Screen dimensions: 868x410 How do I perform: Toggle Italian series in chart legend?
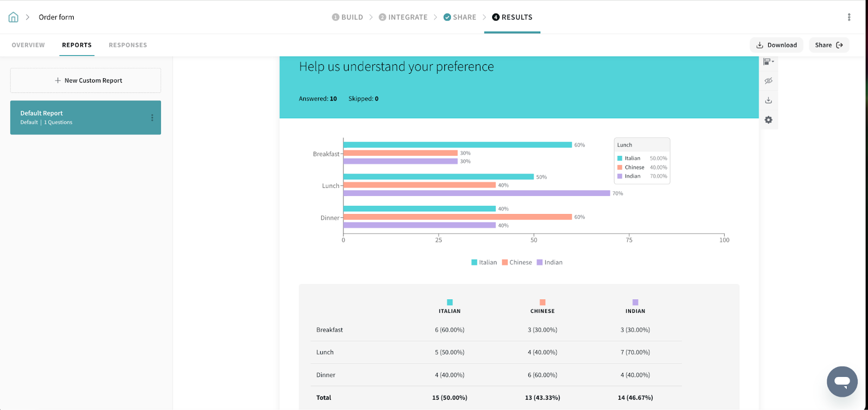[484, 262]
